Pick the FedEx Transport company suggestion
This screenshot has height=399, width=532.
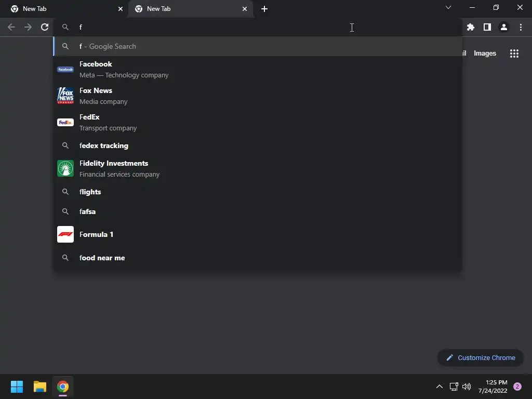click(258, 123)
